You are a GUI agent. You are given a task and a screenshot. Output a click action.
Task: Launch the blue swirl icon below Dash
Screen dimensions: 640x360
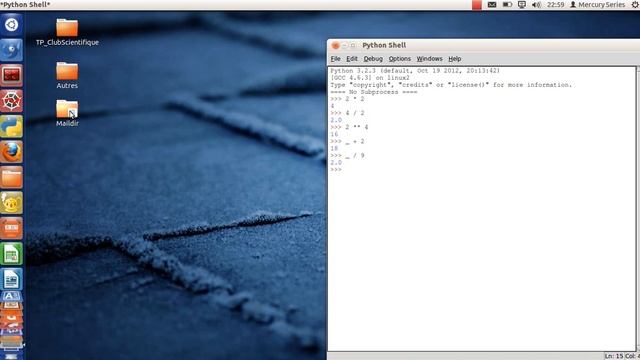pyautogui.click(x=11, y=50)
